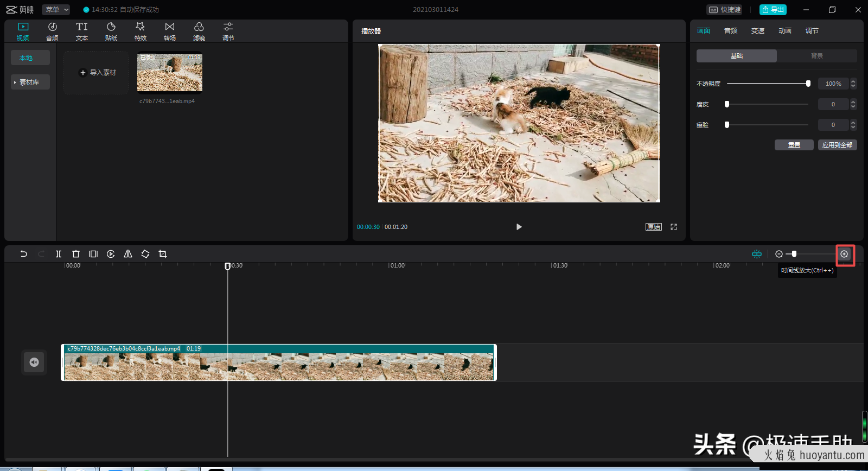Screen dimensions: 868x471
Task: Toggle the 原始 aspect ratio button
Action: click(x=654, y=227)
